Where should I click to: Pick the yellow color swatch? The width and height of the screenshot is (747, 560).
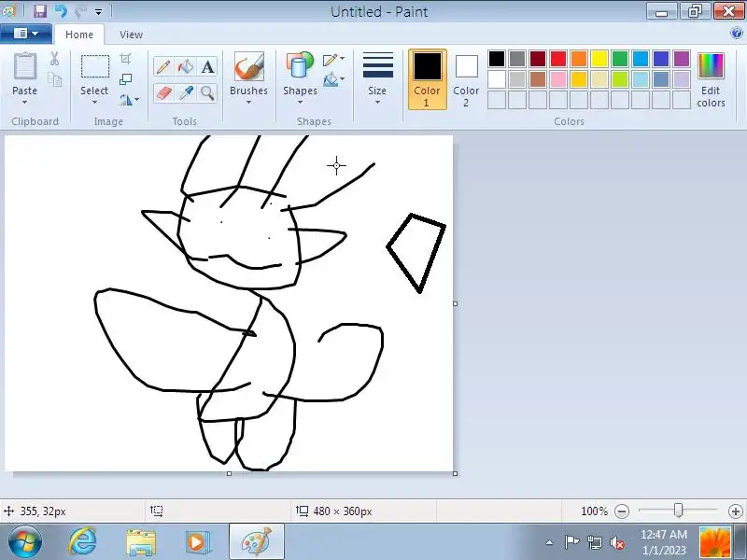coord(599,59)
